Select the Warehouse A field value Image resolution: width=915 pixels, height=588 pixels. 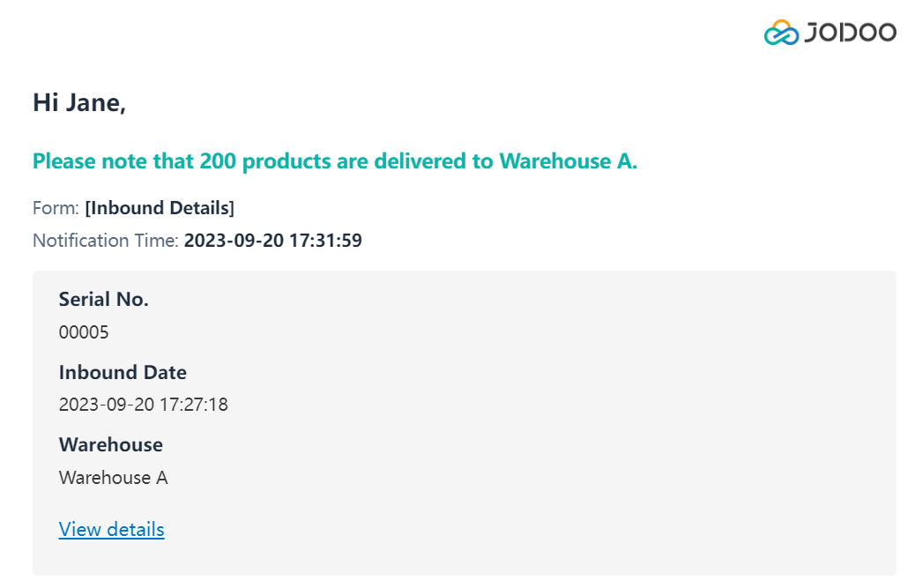click(x=113, y=478)
